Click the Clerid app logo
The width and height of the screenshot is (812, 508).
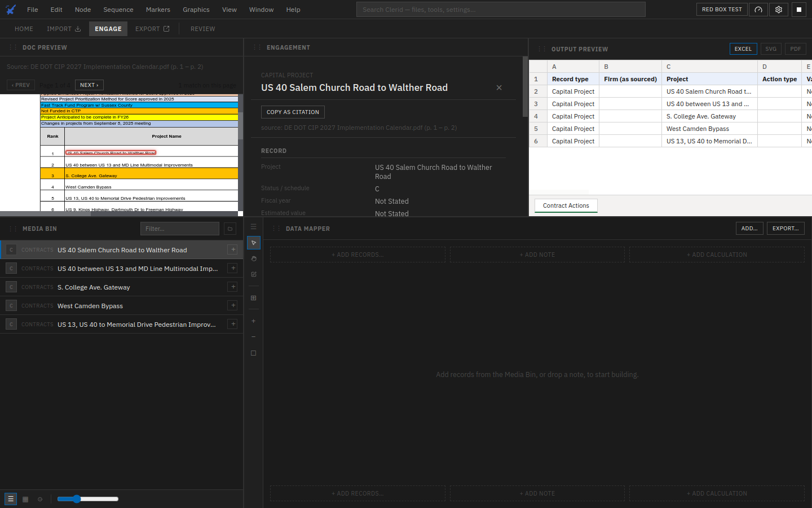[11, 10]
